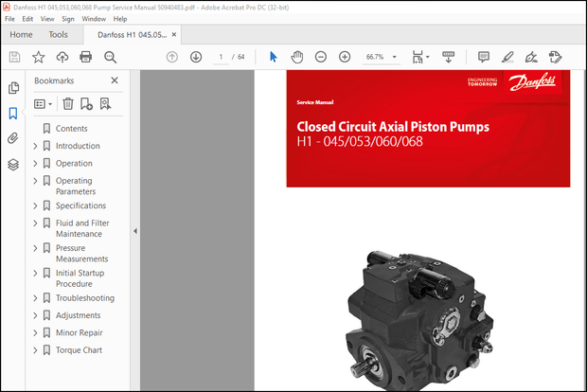The width and height of the screenshot is (587, 392).
Task: Switch to the Home tab
Action: tap(21, 35)
